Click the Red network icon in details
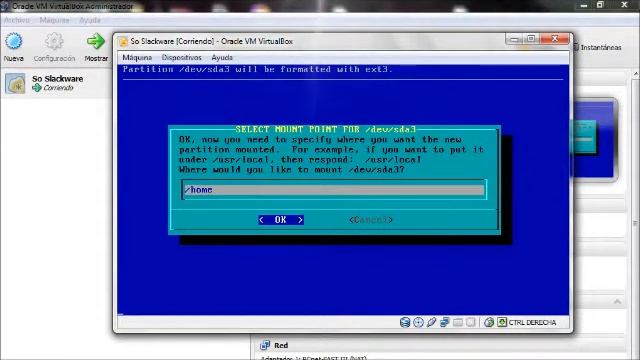This screenshot has height=360, width=640. click(x=265, y=345)
